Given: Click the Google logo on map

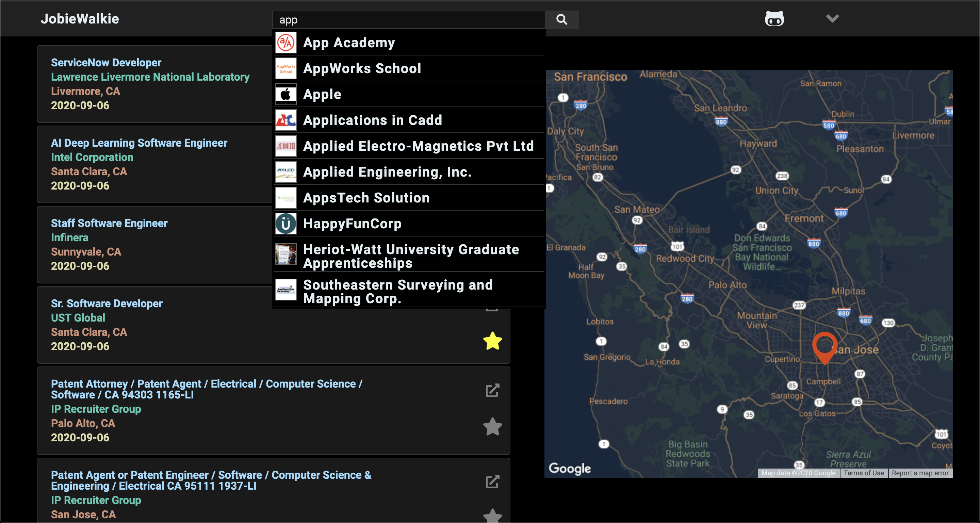Looking at the screenshot, I should pyautogui.click(x=570, y=469).
